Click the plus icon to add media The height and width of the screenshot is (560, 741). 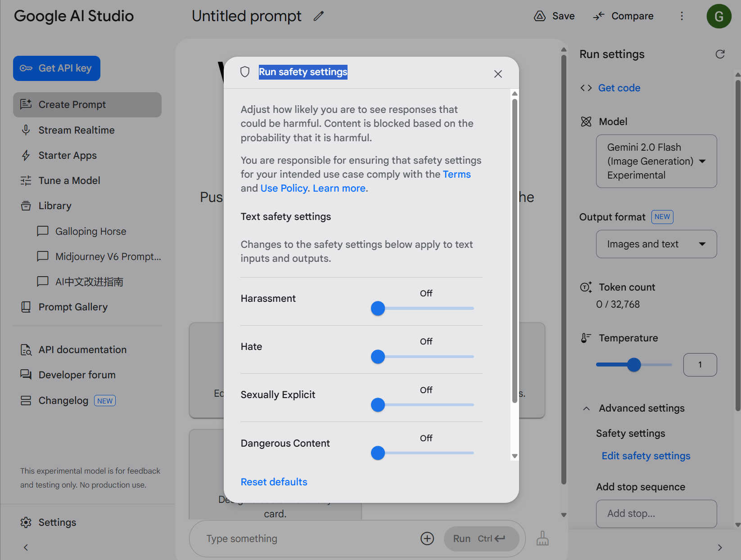(427, 538)
